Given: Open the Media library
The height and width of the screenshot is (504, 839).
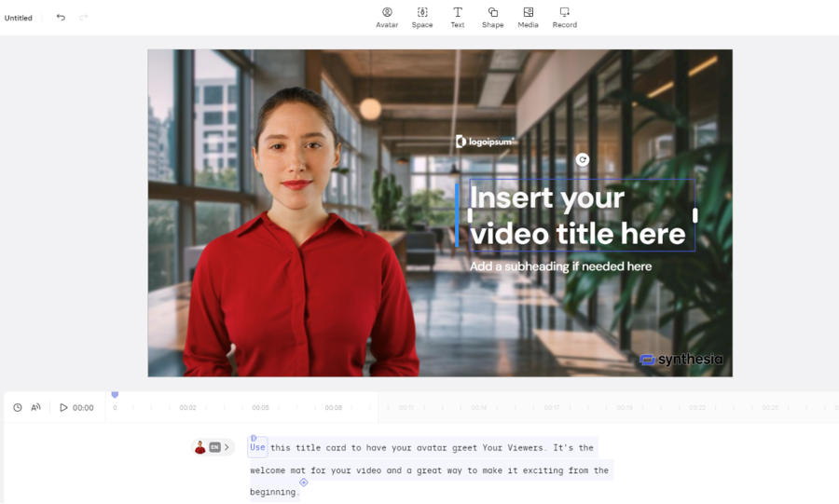Looking at the screenshot, I should (528, 18).
